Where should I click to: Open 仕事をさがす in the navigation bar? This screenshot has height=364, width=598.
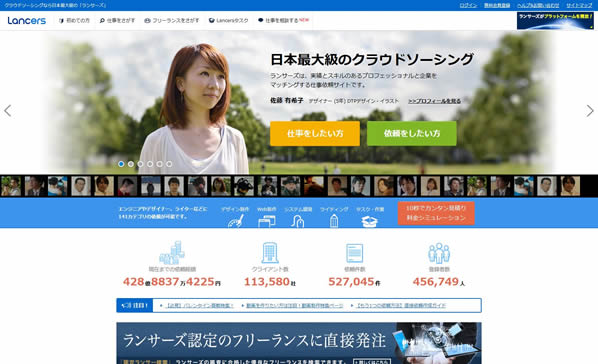[117, 21]
